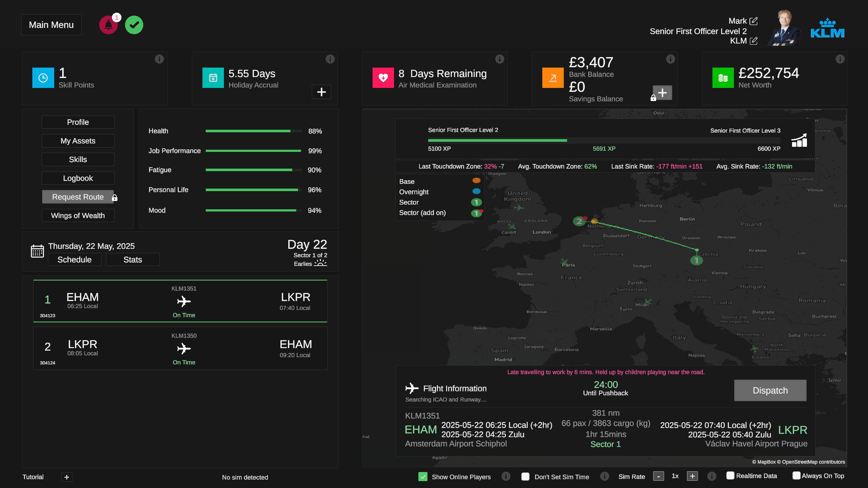Disable the Show Online Players checkbox

tap(423, 476)
